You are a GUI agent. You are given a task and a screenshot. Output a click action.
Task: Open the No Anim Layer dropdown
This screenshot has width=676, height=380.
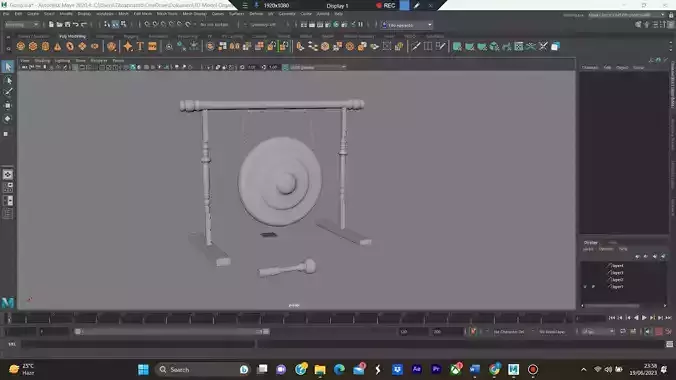tap(552, 332)
